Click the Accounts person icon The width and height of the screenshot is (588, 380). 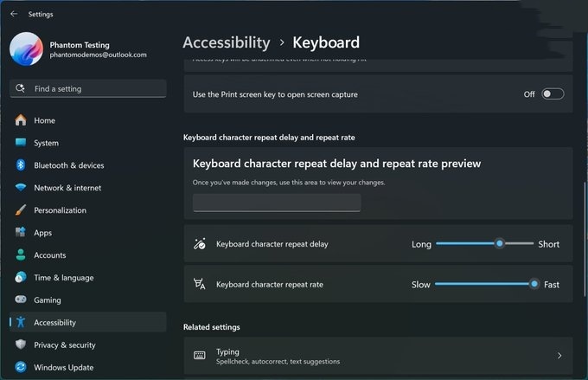click(21, 254)
